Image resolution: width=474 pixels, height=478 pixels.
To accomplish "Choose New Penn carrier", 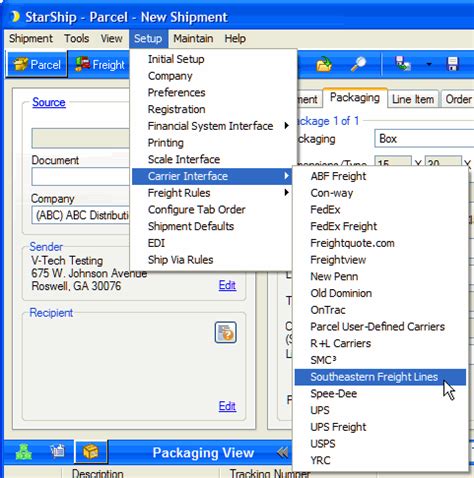I will pos(380,276).
